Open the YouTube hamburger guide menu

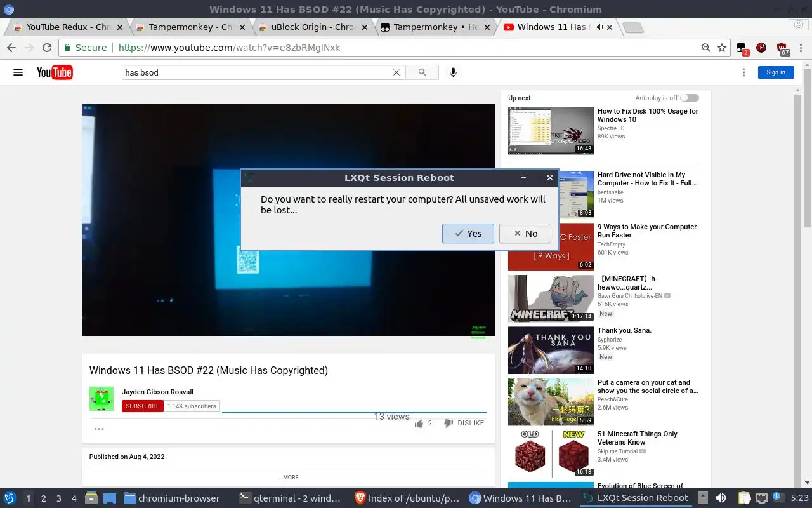click(x=18, y=72)
